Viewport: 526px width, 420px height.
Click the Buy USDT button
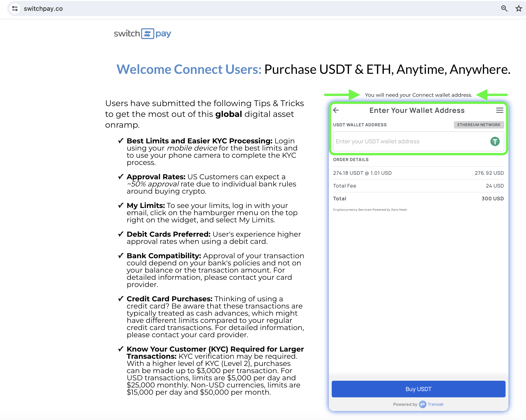coord(418,389)
